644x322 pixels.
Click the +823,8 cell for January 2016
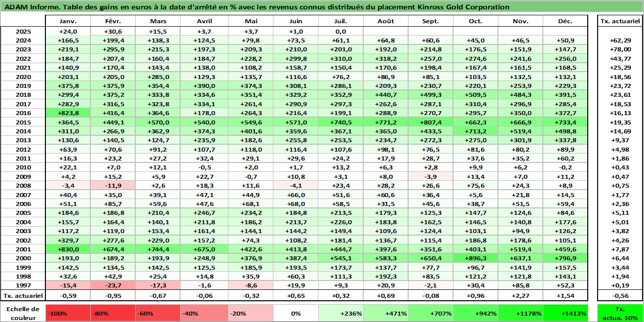[x=68, y=113]
